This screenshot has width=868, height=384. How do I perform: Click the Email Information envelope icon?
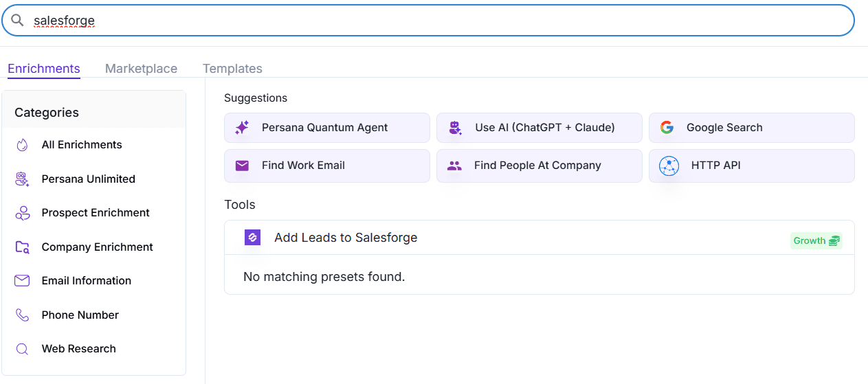pyautogui.click(x=22, y=281)
